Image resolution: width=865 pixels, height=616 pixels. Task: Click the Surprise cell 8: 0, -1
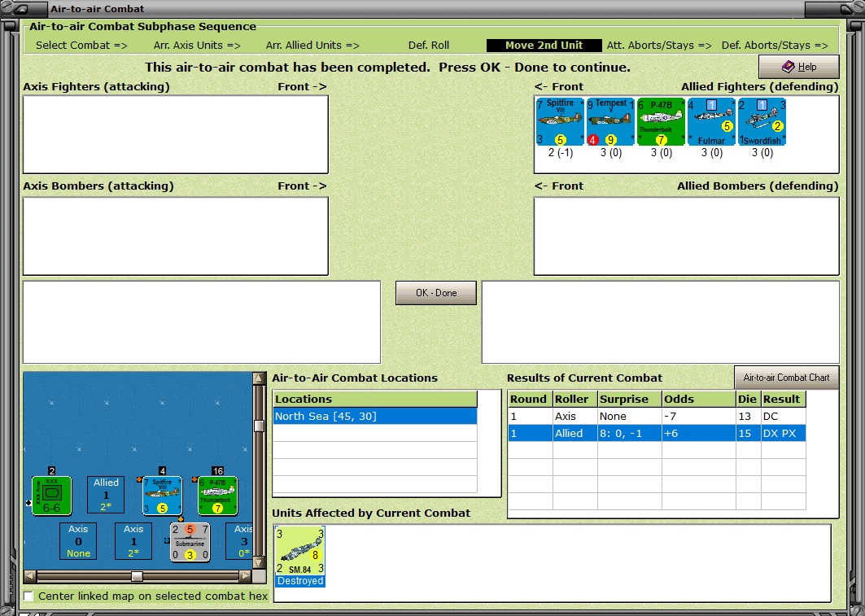[x=630, y=434]
